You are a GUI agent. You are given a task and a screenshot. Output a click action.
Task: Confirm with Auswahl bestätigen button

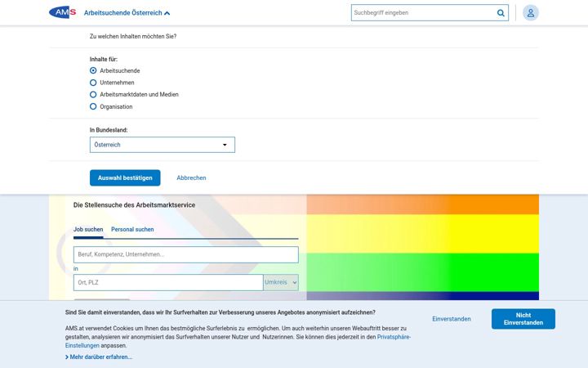(x=125, y=178)
